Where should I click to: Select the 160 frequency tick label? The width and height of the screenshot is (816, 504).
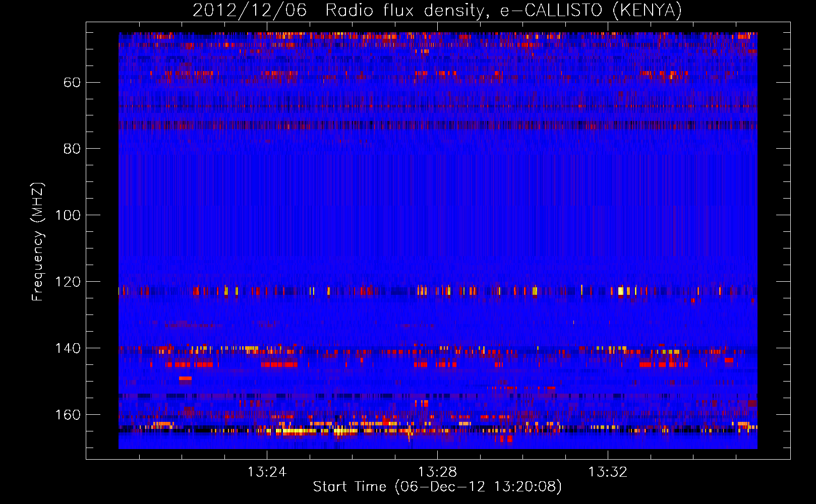68,415
